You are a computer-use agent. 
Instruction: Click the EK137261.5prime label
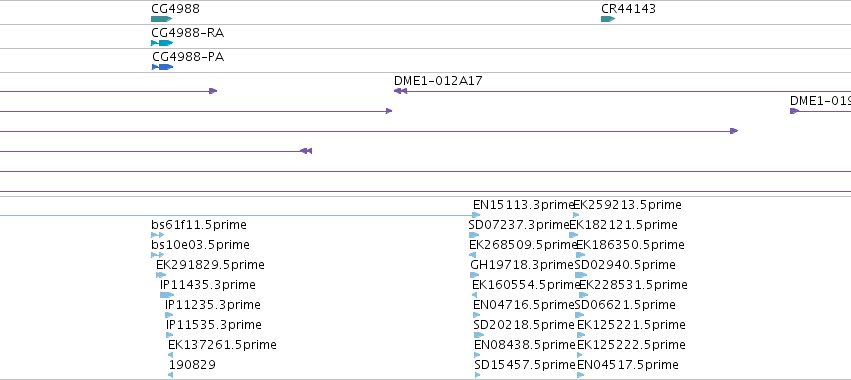click(223, 345)
